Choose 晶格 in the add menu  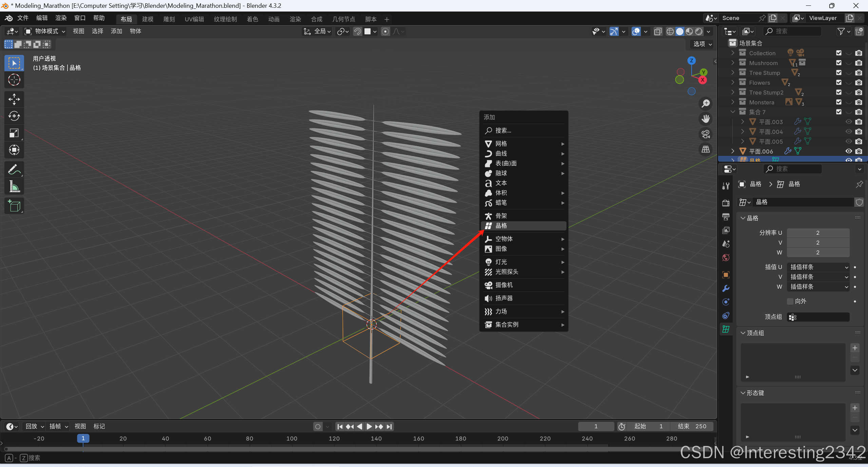coord(501,226)
